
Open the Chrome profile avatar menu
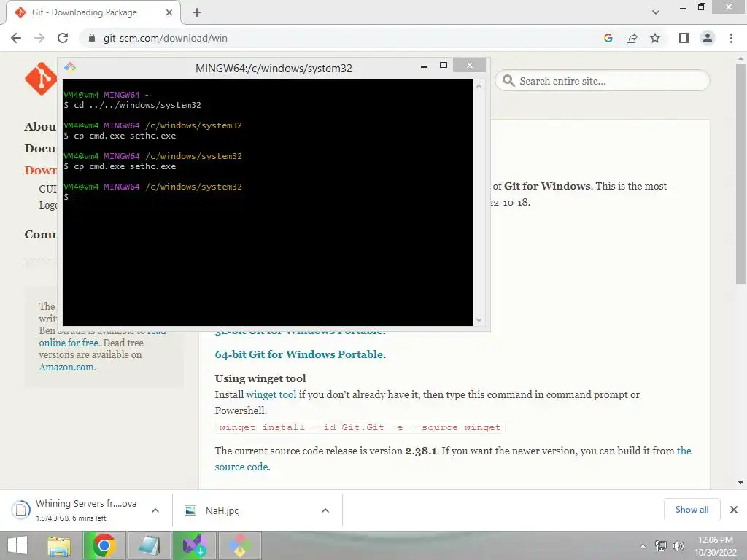[708, 38]
